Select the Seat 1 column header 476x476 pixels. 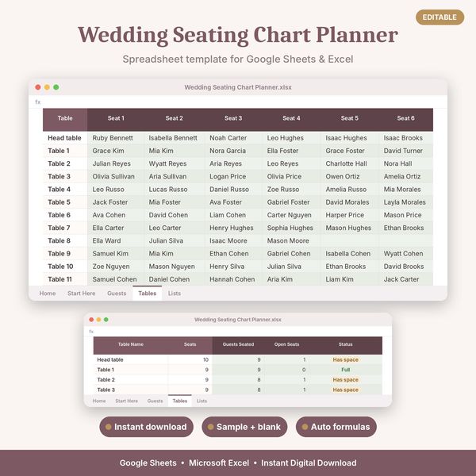(116, 118)
